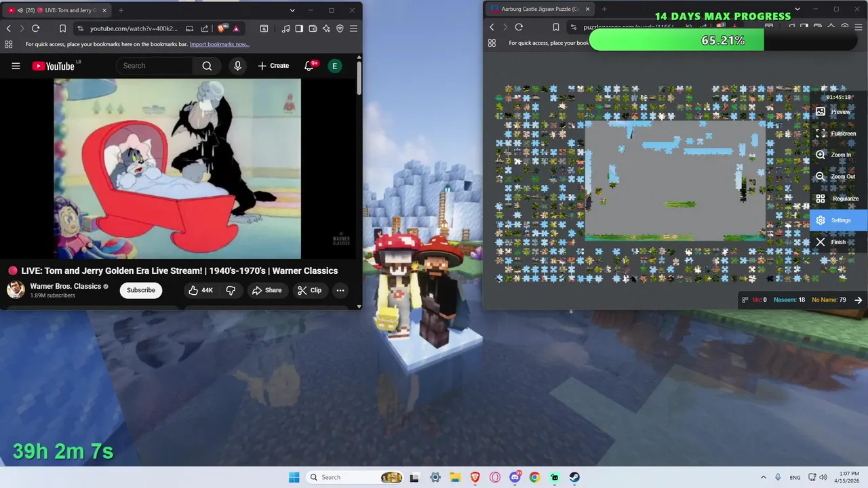Toggle the sidebar panel in YouTube window
This screenshot has width=868, height=488.
(x=299, y=28)
